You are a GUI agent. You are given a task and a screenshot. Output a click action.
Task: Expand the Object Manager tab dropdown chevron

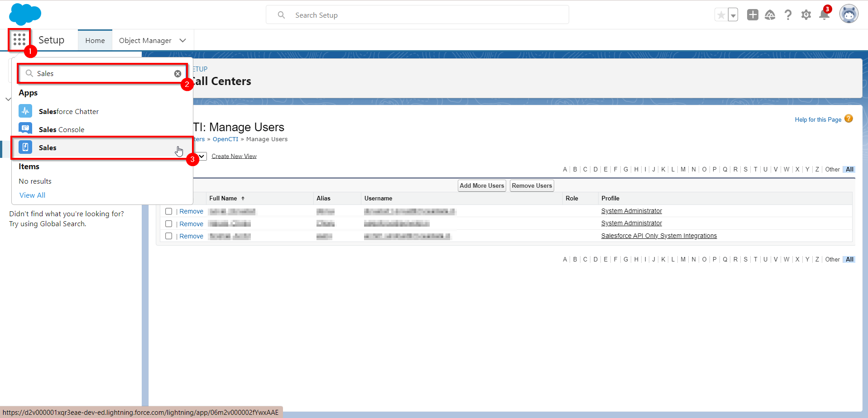point(183,40)
